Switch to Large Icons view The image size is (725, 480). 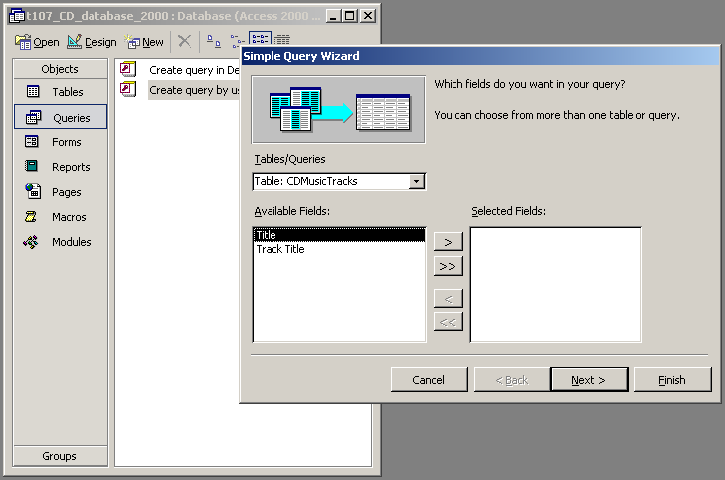[213, 41]
